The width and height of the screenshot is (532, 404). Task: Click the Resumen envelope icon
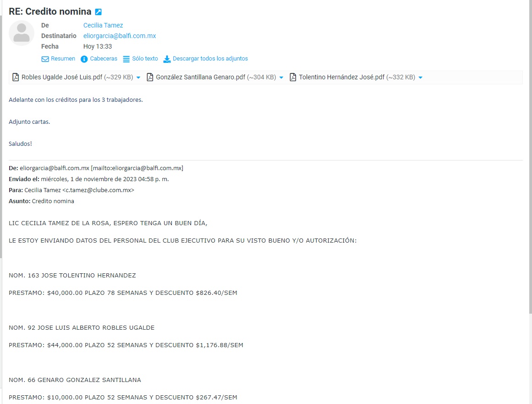click(45, 59)
